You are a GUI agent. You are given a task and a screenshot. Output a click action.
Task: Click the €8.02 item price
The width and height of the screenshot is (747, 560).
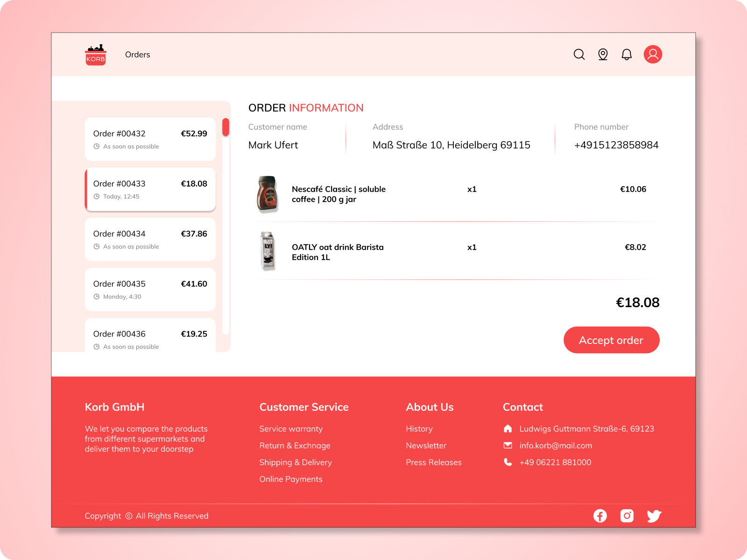(x=635, y=247)
